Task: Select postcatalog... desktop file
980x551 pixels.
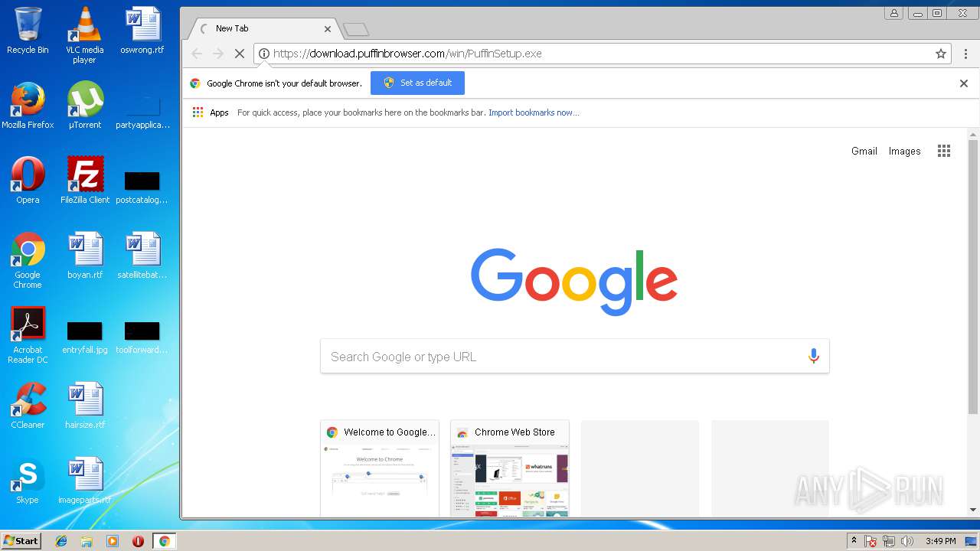Action: pos(142,187)
